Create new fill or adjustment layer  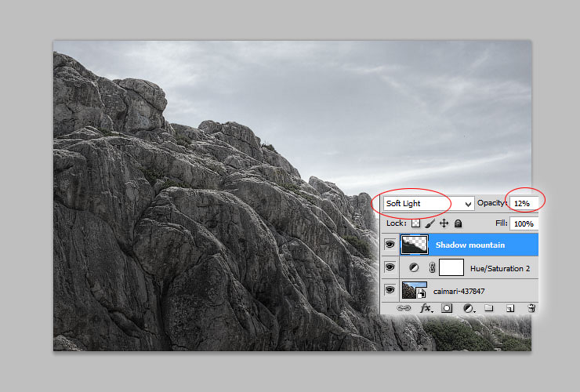point(468,308)
